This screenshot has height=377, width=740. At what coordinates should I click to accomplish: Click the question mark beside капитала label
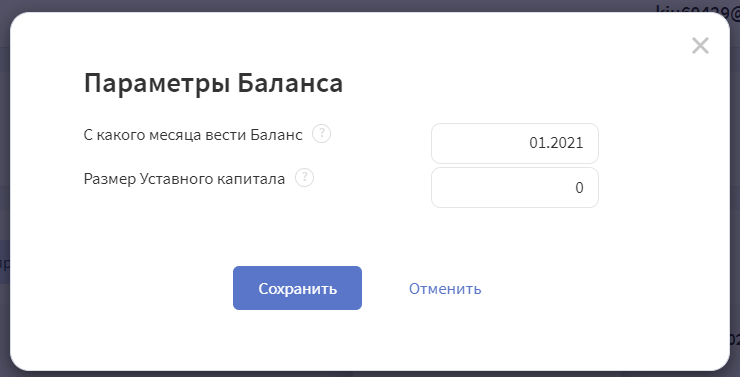pyautogui.click(x=304, y=178)
